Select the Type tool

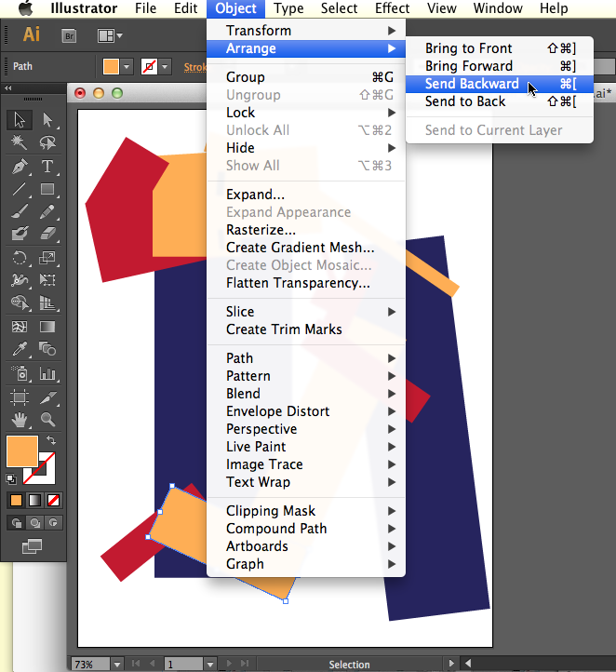click(x=47, y=167)
